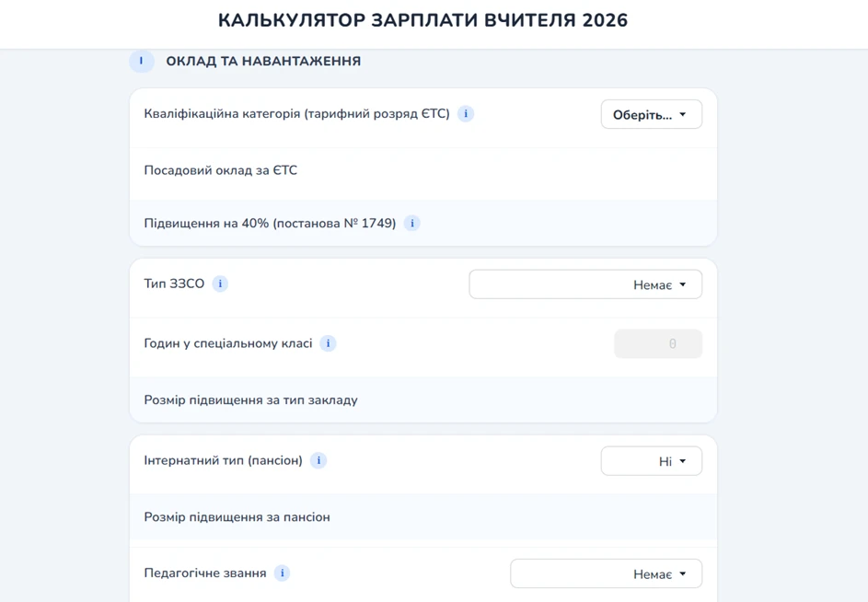Open the info tooltip beside Кваліфікаційна категорія
Viewport: 868px width, 602px height.
tap(466, 114)
